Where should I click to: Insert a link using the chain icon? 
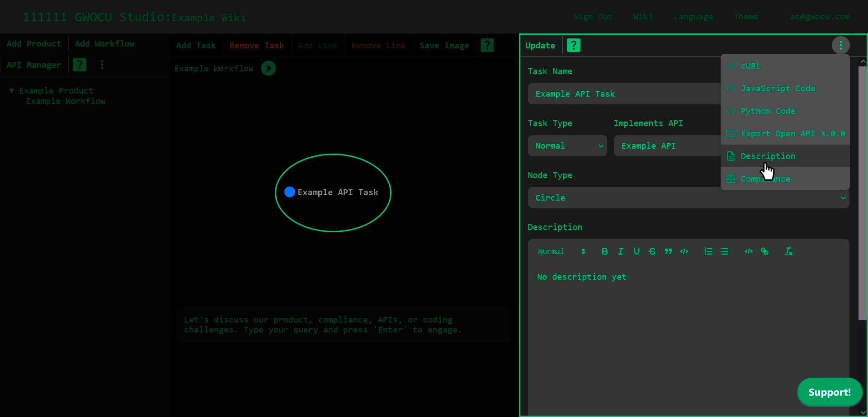[x=764, y=251]
